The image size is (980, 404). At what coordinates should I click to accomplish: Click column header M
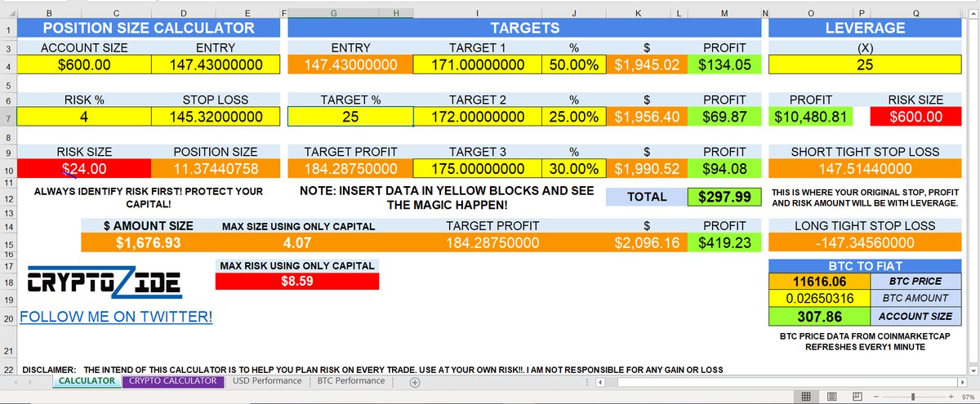(724, 12)
